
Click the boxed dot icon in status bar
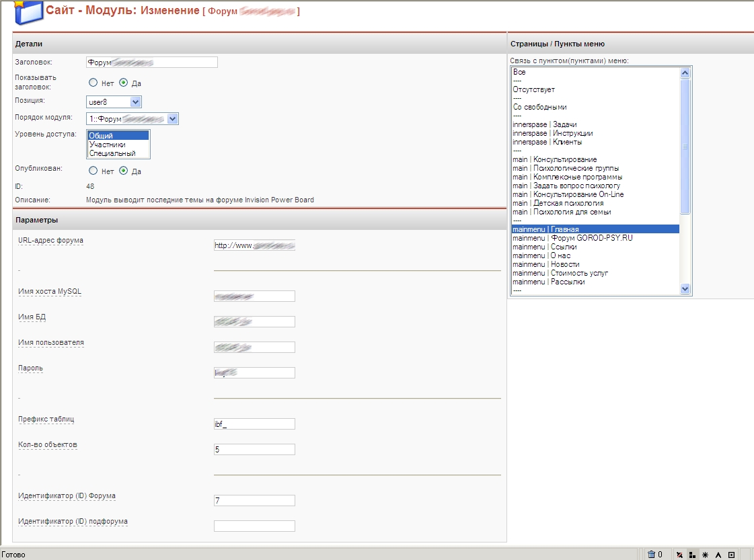pyautogui.click(x=731, y=555)
